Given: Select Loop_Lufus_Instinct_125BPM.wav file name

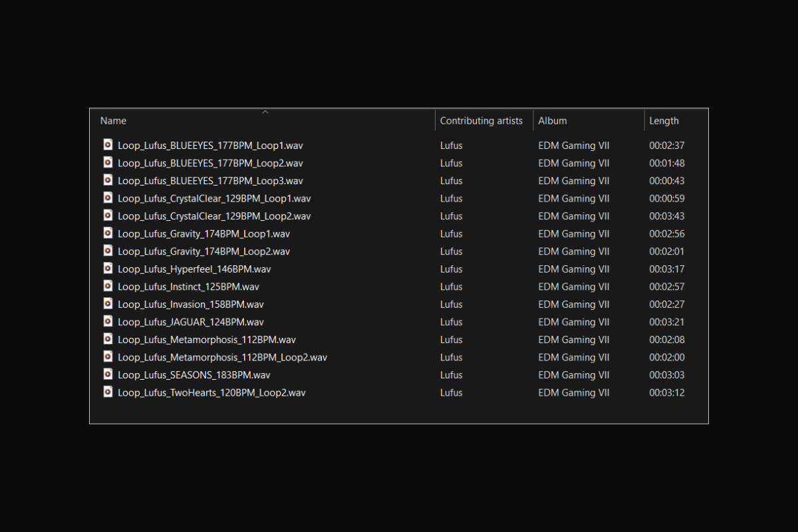Looking at the screenshot, I should click(x=188, y=287).
